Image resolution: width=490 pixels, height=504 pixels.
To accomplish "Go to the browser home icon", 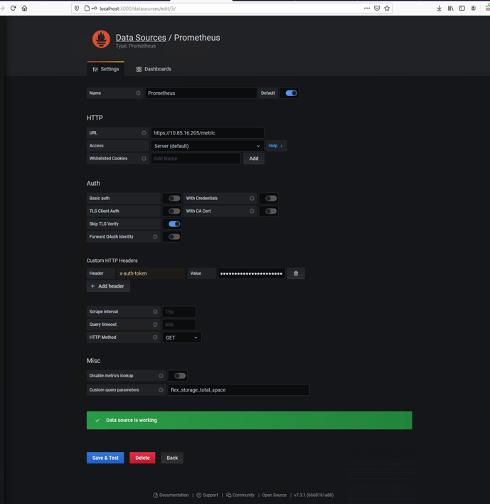I will tap(24, 8).
